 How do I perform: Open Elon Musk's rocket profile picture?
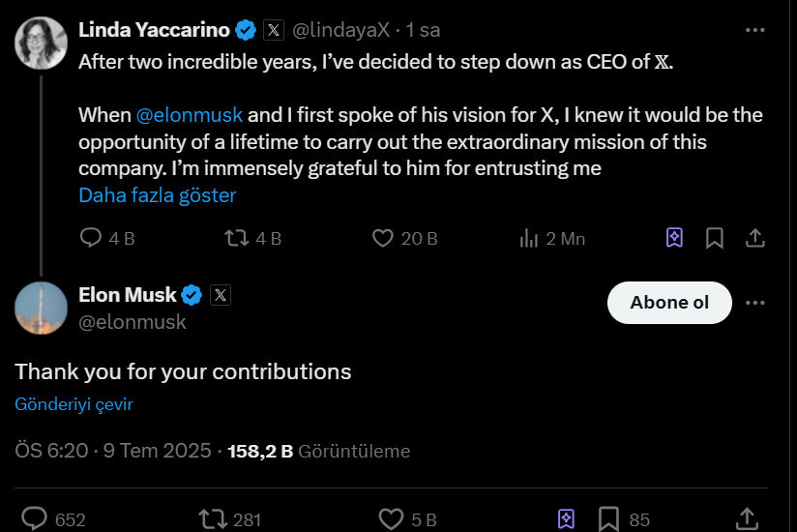pos(41,309)
